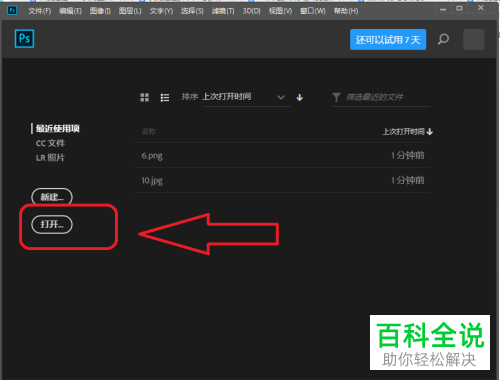Close the Photoshop window
This screenshot has height=380, width=500.
[x=481, y=8]
